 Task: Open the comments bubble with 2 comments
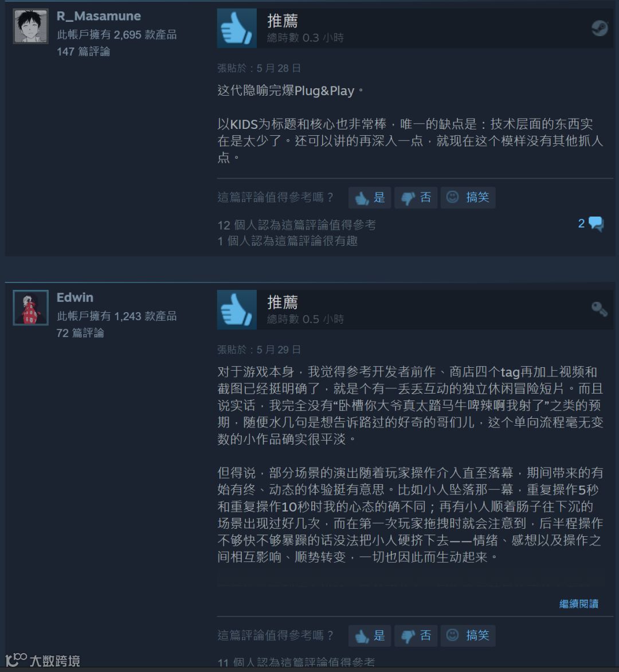click(x=591, y=223)
